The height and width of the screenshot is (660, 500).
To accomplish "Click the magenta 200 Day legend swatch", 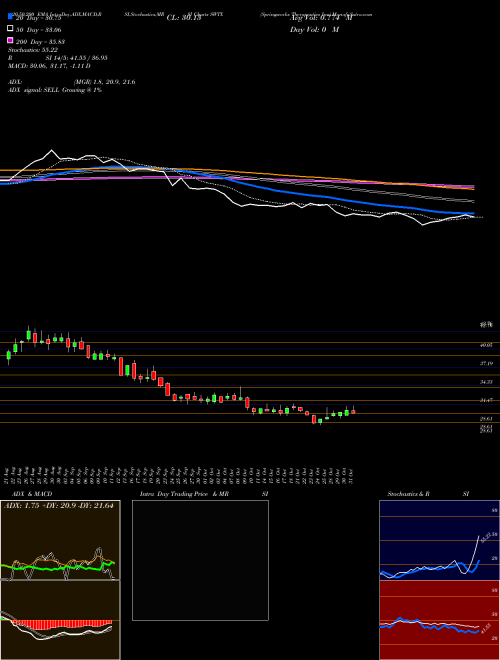I will 11,40.
